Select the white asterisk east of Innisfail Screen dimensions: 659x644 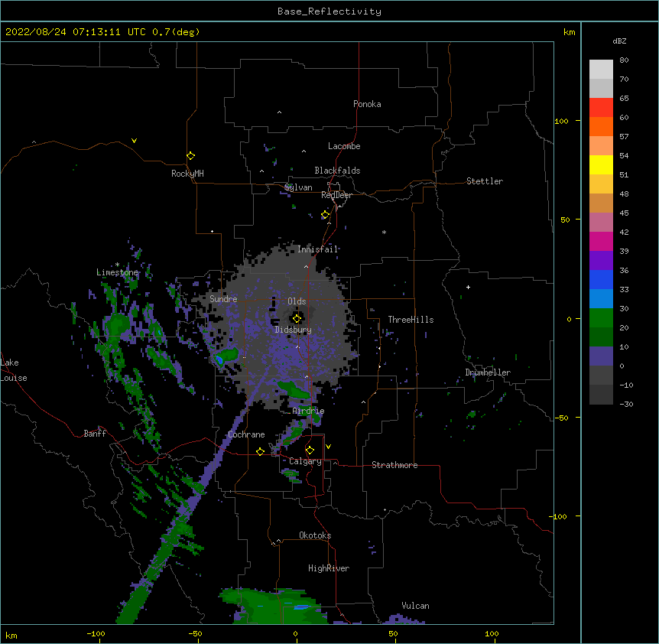tap(384, 232)
